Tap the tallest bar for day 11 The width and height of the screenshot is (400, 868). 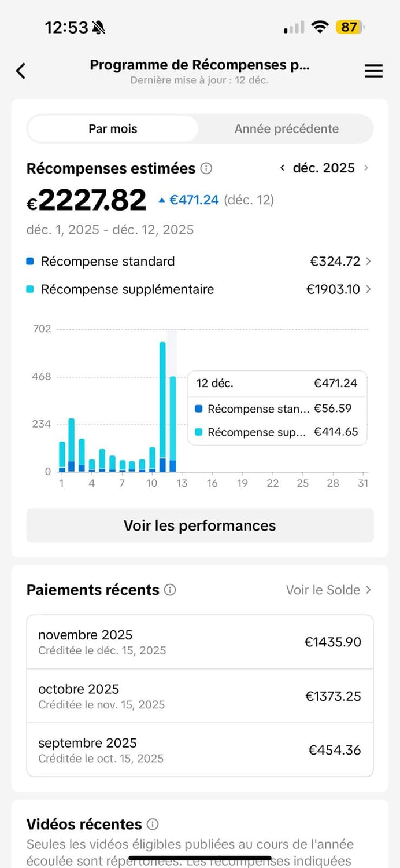[x=162, y=405]
